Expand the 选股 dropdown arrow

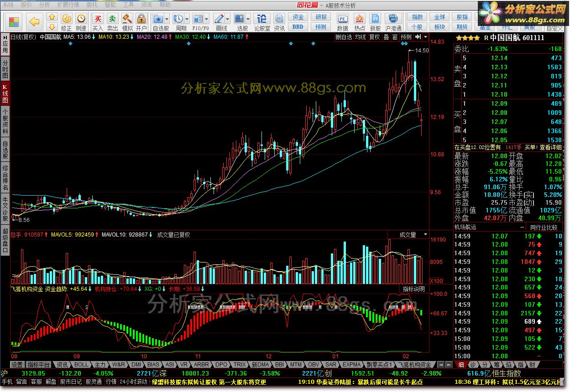pos(248,19)
